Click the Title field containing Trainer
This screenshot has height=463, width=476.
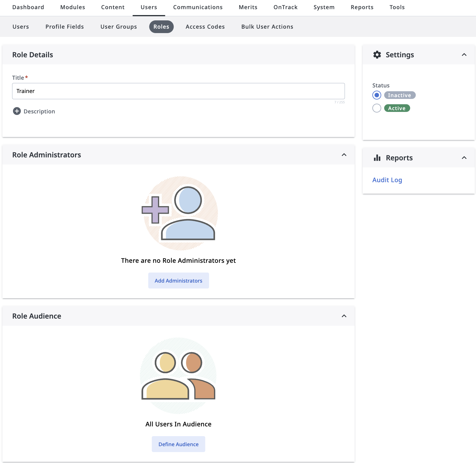point(178,91)
